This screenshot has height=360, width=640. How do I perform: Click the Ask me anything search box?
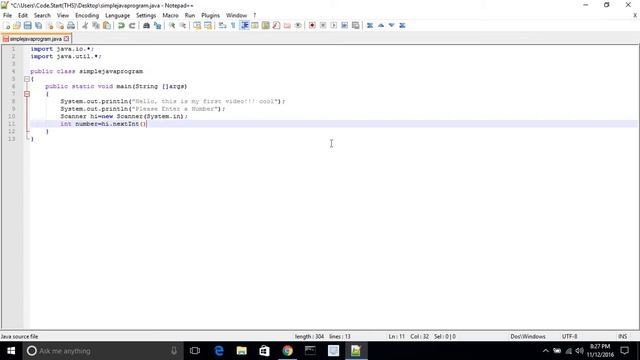click(102, 351)
